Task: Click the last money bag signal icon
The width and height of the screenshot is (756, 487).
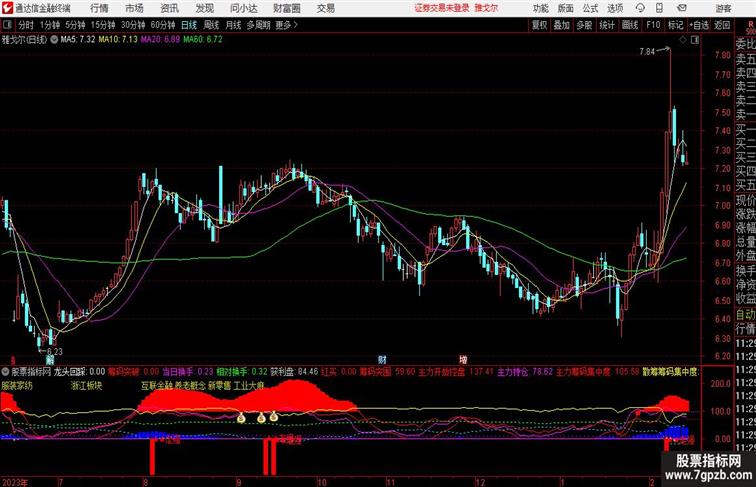Action: [274, 416]
